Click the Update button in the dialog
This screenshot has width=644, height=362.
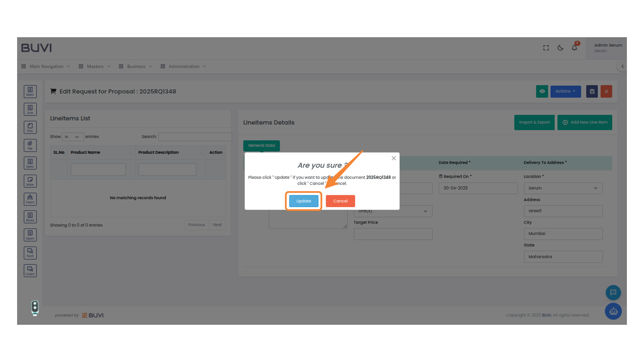click(x=303, y=201)
